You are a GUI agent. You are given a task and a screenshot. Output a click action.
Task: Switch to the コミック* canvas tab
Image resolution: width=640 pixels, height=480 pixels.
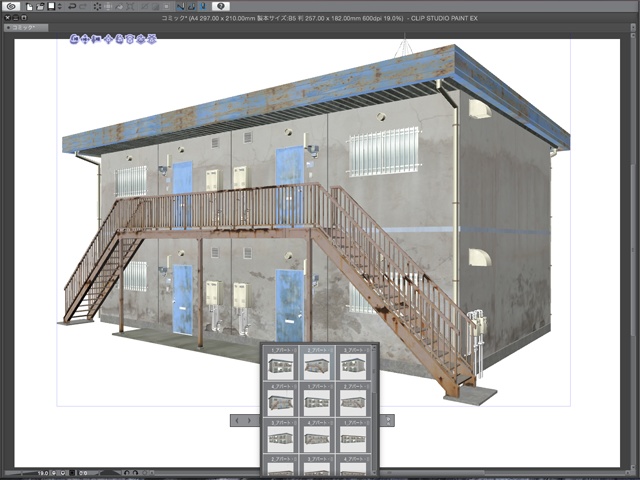click(x=26, y=28)
